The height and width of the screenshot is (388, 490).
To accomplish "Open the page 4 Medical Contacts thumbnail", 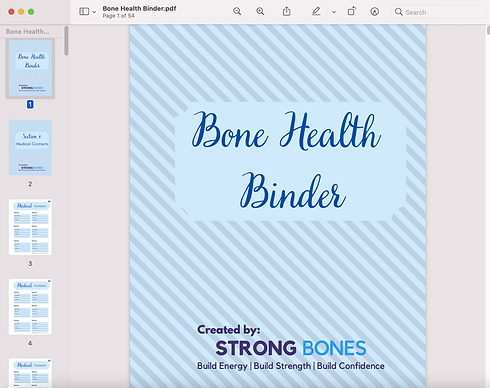I will click(x=30, y=307).
